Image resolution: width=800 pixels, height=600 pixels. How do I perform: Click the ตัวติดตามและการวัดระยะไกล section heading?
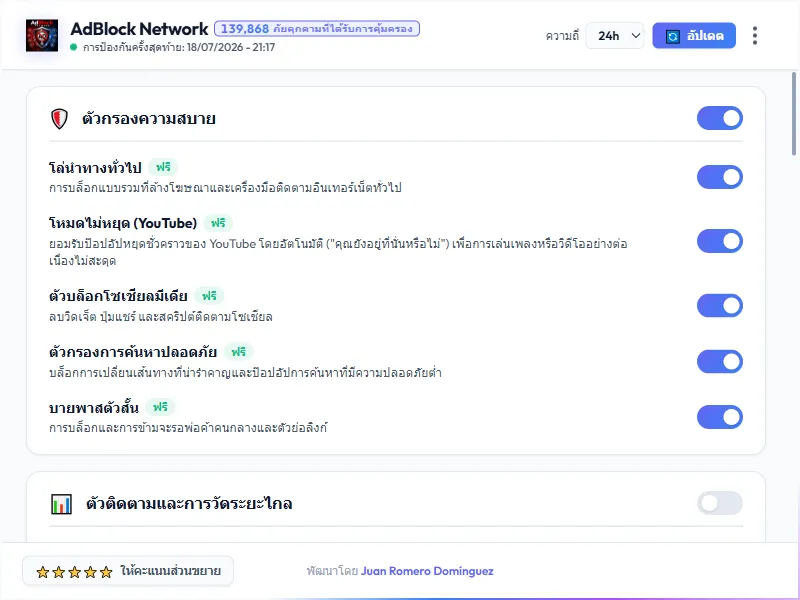tap(189, 504)
